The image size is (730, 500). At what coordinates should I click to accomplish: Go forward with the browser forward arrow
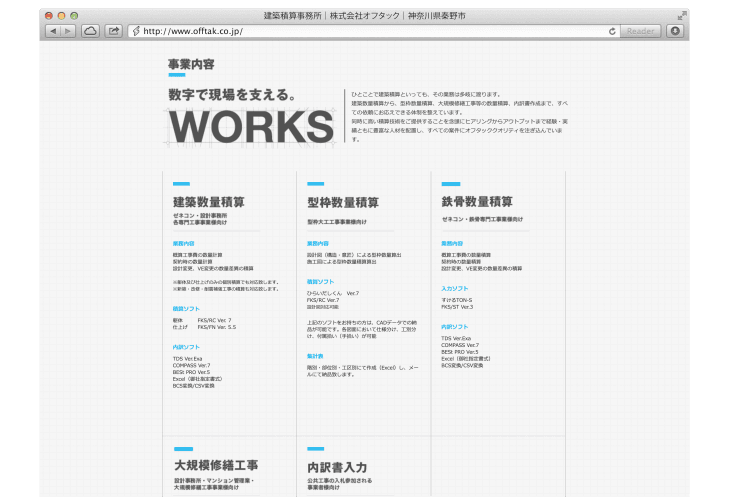68,31
